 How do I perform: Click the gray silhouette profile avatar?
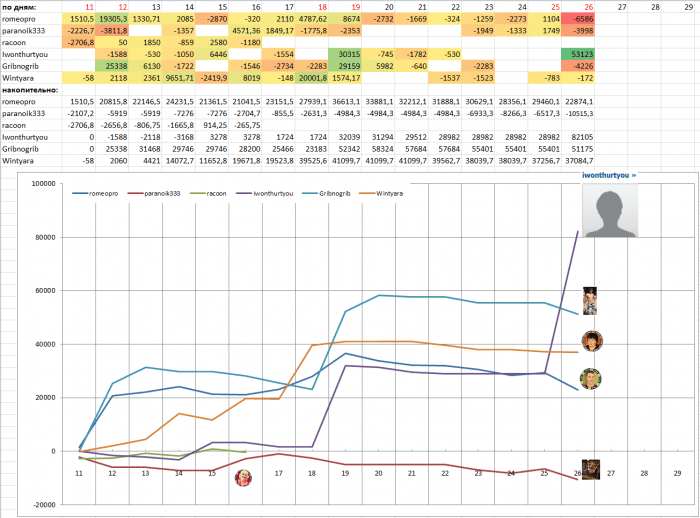coord(610,210)
